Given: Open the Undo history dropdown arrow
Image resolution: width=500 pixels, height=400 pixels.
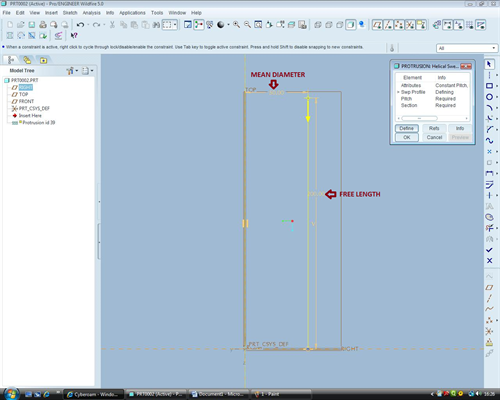Looking at the screenshot, I should pos(88,25).
